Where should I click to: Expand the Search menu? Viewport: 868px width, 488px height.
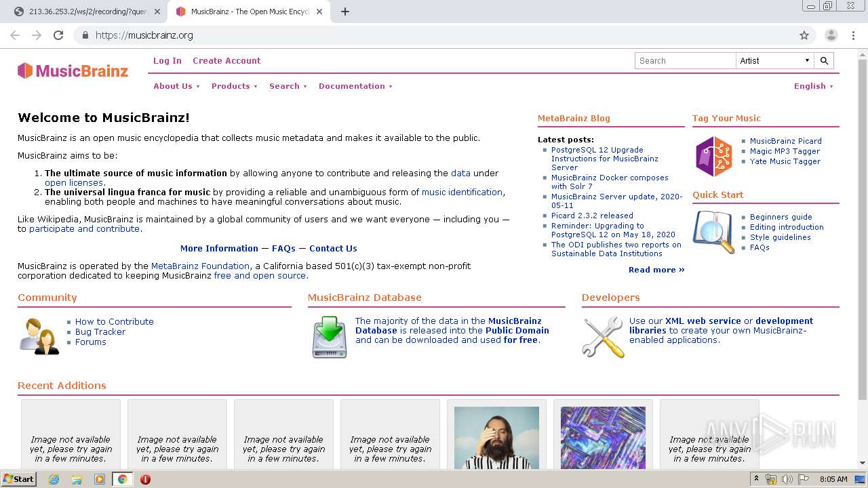pos(288,86)
